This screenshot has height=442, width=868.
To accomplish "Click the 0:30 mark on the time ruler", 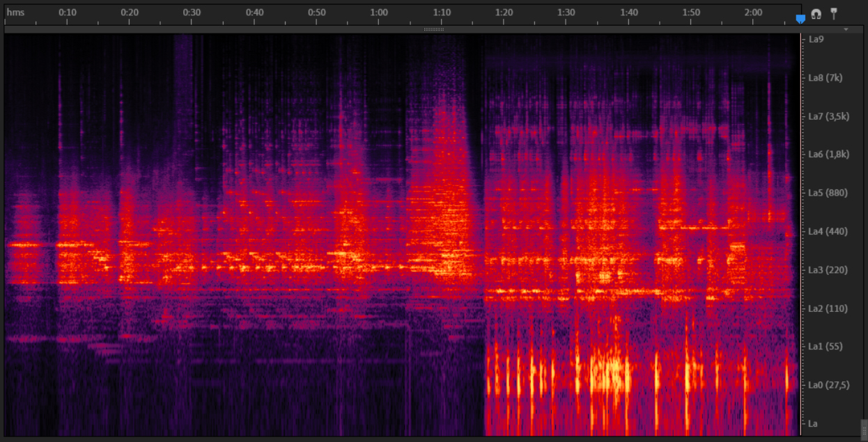I will tap(192, 13).
